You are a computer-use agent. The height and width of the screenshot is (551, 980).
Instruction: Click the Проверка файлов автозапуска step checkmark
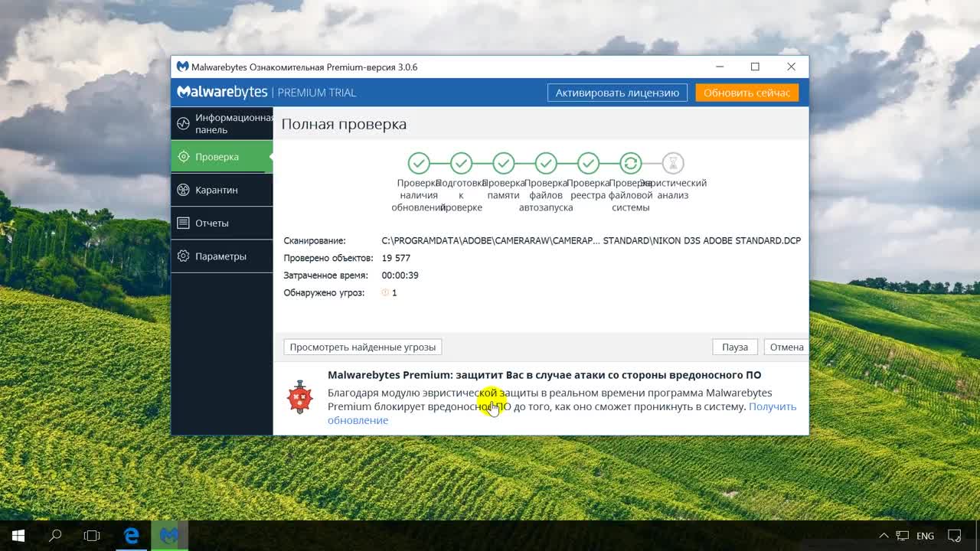(546, 163)
